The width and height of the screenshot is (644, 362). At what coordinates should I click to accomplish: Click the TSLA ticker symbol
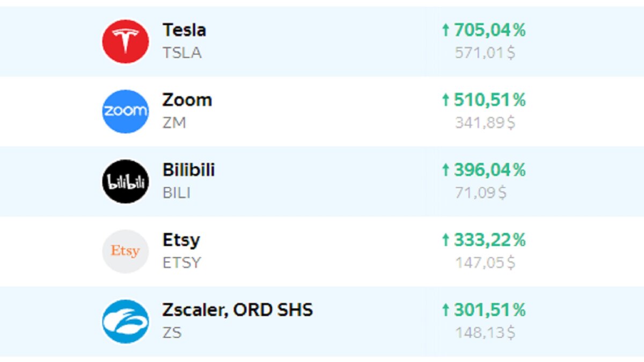click(x=182, y=53)
